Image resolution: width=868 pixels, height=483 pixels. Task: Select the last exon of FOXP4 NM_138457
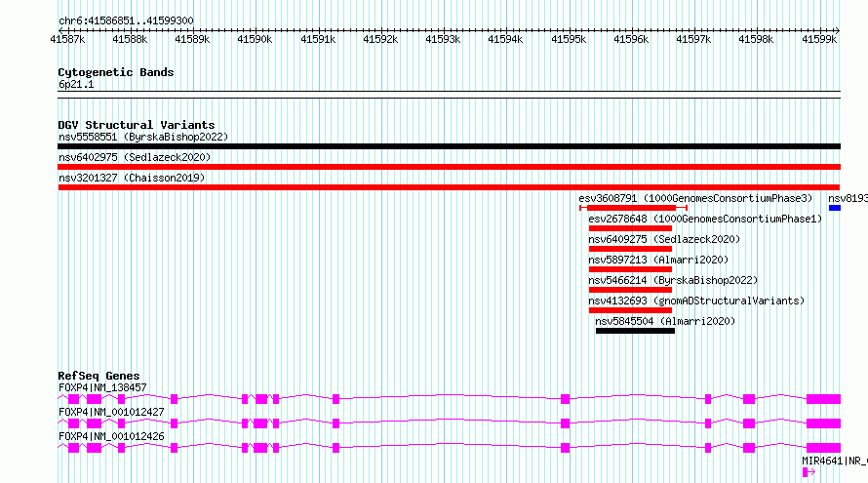click(x=824, y=399)
